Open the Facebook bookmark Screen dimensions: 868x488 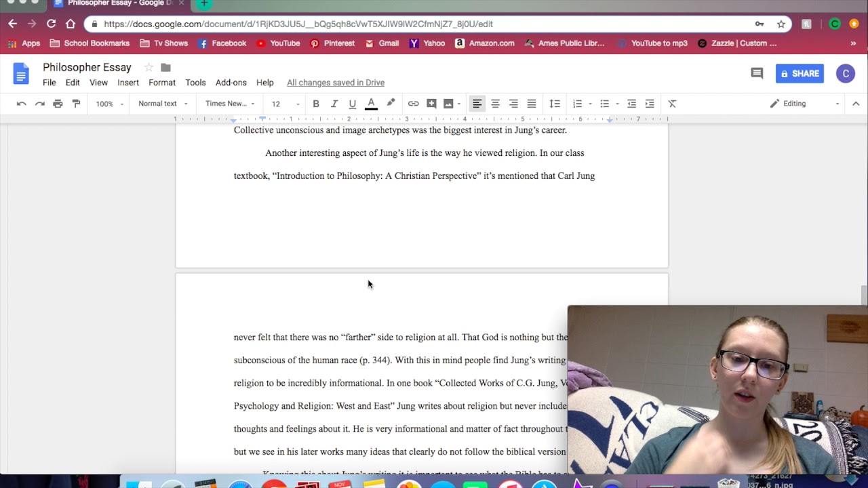pos(222,43)
